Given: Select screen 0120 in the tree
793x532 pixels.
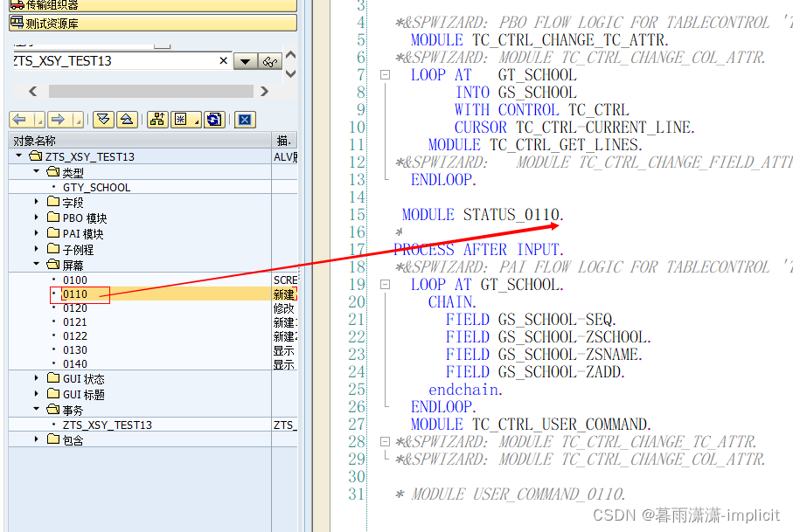Looking at the screenshot, I should tap(75, 308).
